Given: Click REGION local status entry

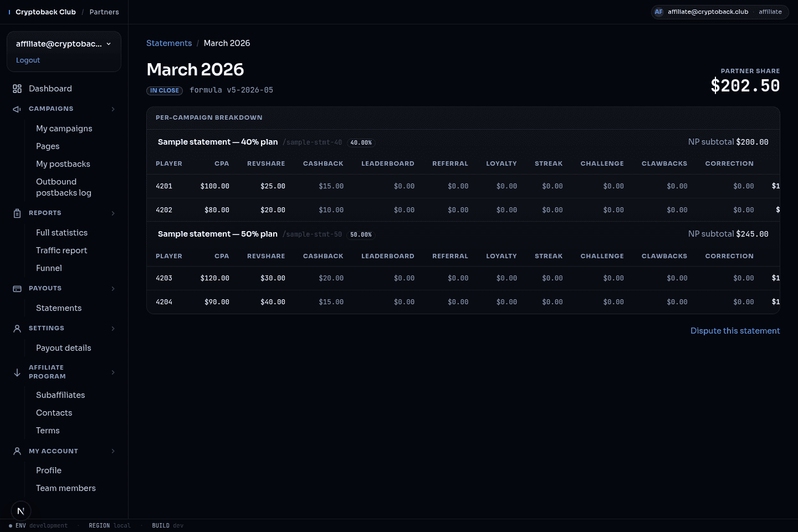Looking at the screenshot, I should pos(110,525).
